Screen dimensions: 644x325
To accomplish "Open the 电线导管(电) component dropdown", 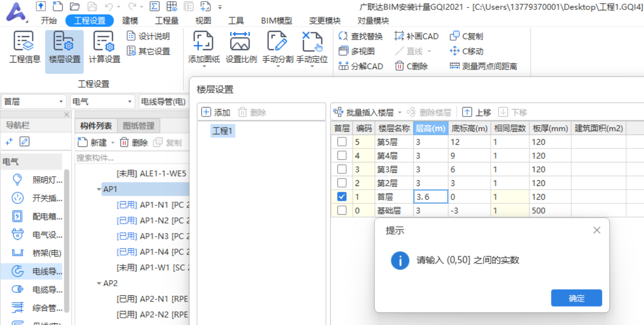I will 163,102.
